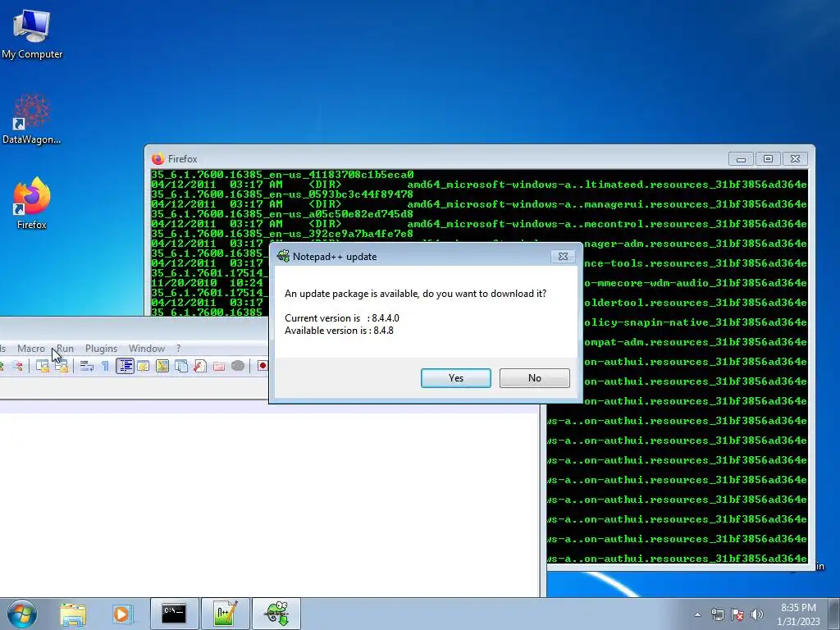Open the Document List toolbar icon
Image resolution: width=840 pixels, height=630 pixels.
[181, 366]
